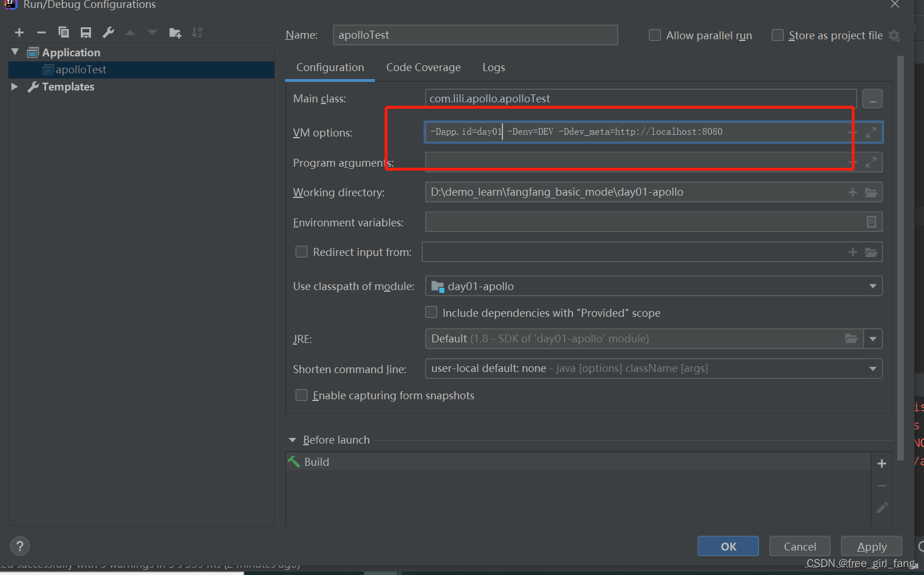Image resolution: width=924 pixels, height=575 pixels.
Task: Browse for the redirect input file
Action: 871,252
